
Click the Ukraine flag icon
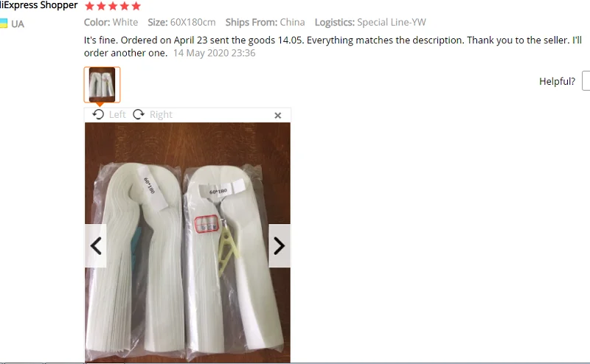(x=4, y=24)
